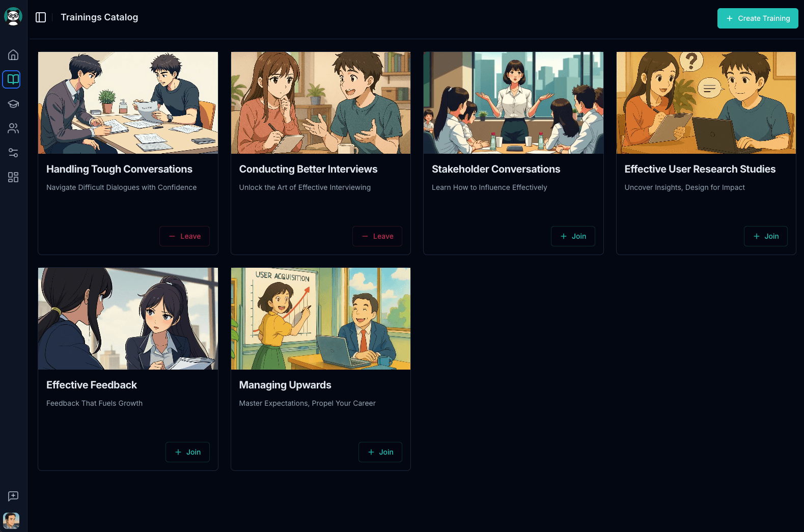Join the Managing Upwards training
The width and height of the screenshot is (804, 532).
[380, 452]
